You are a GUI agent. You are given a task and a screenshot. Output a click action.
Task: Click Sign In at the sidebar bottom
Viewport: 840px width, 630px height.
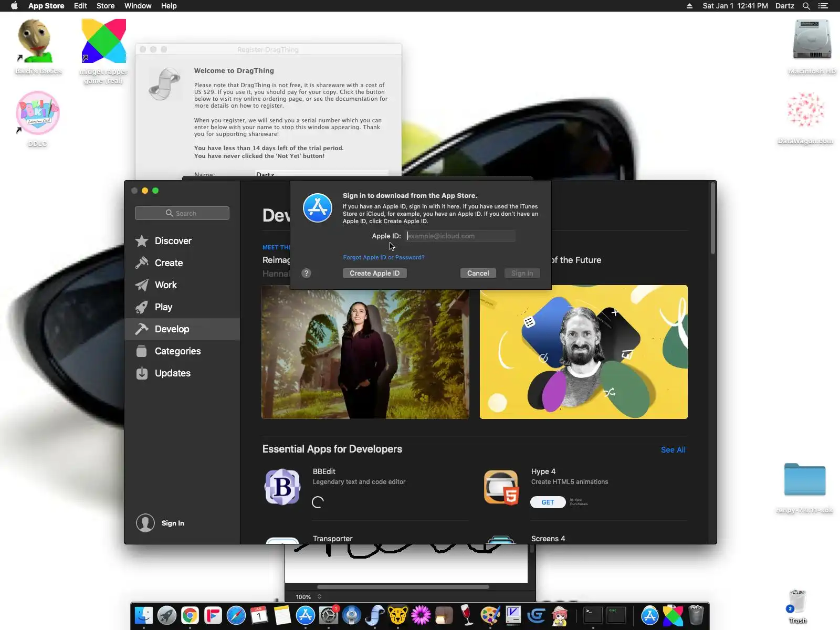161,523
